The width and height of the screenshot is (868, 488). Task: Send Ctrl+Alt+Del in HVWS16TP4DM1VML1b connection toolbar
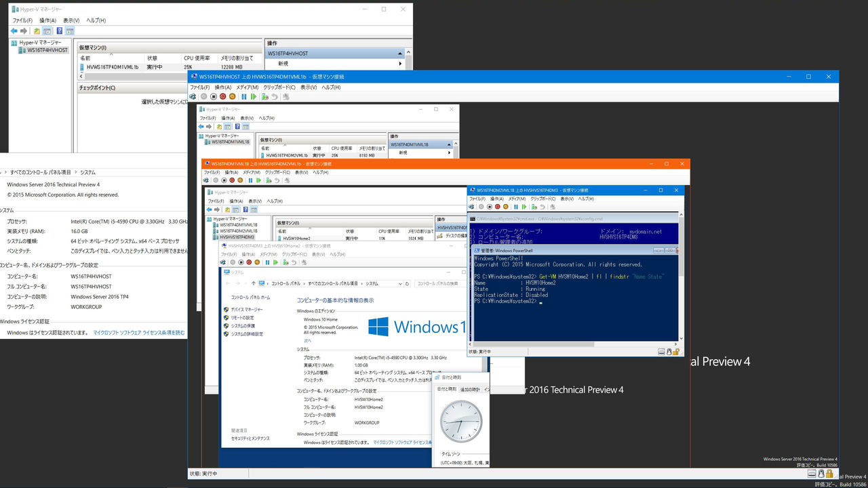point(193,96)
